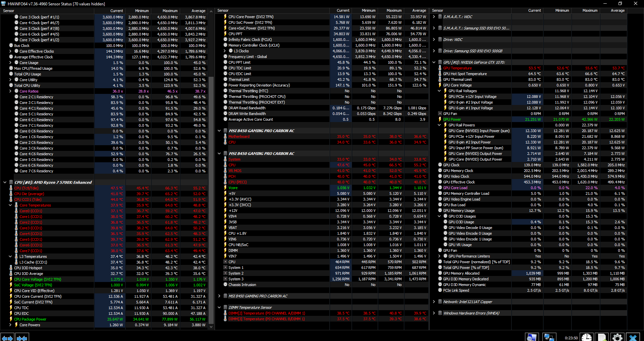The image size is (644, 341).
Task: Expand the Core Powers group
Action: click(10, 325)
